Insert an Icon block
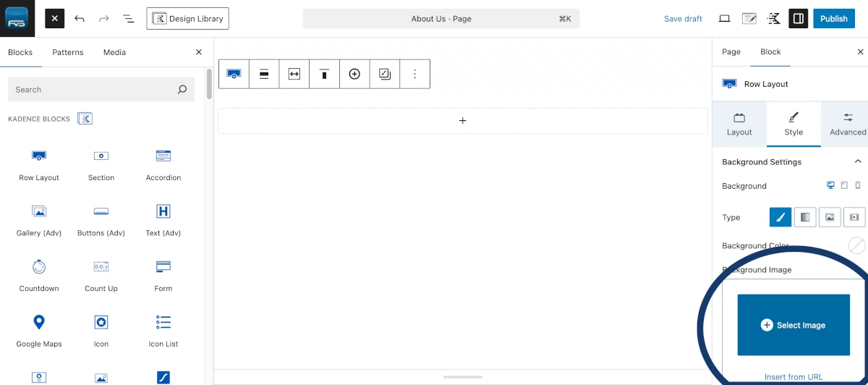The image size is (868, 385). [101, 331]
